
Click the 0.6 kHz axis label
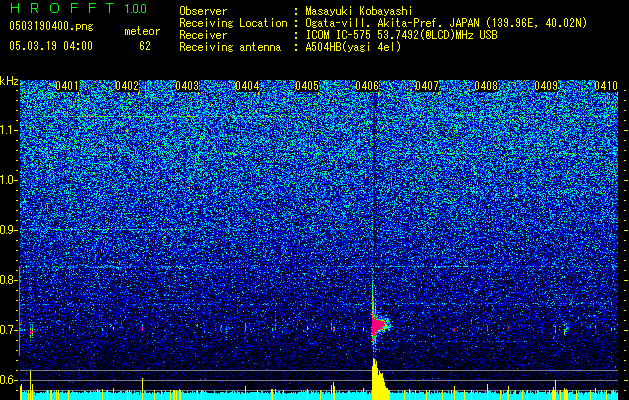click(x=8, y=380)
